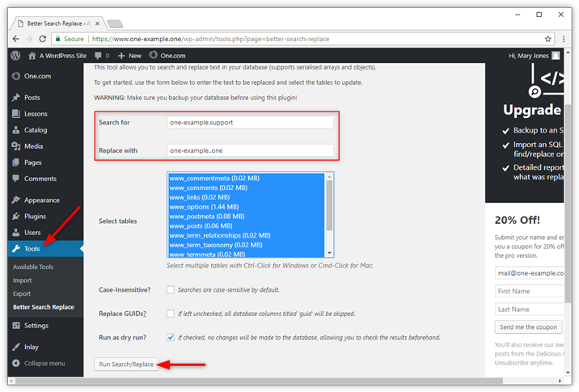Open Available Tools submenu item
This screenshot has width=579, height=392.
tap(33, 267)
